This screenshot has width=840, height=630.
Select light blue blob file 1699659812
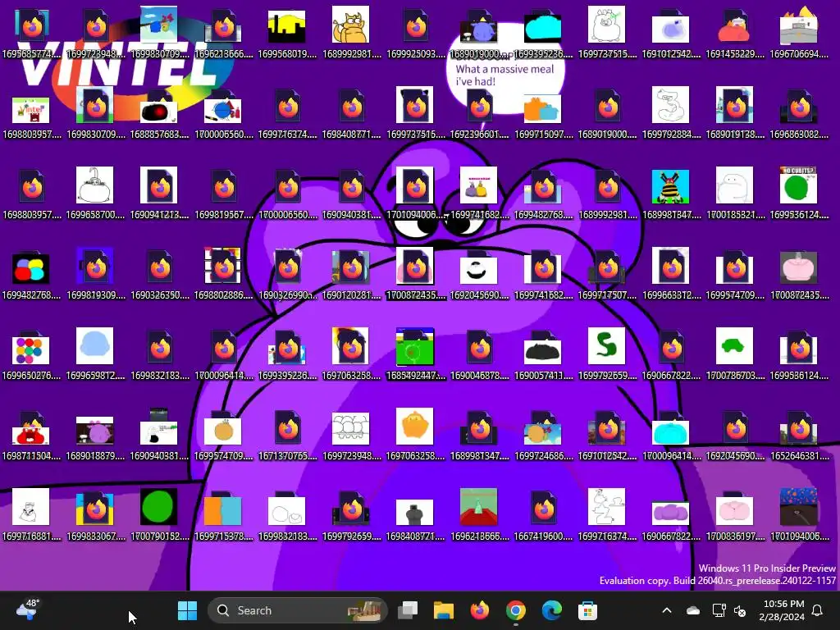click(95, 354)
